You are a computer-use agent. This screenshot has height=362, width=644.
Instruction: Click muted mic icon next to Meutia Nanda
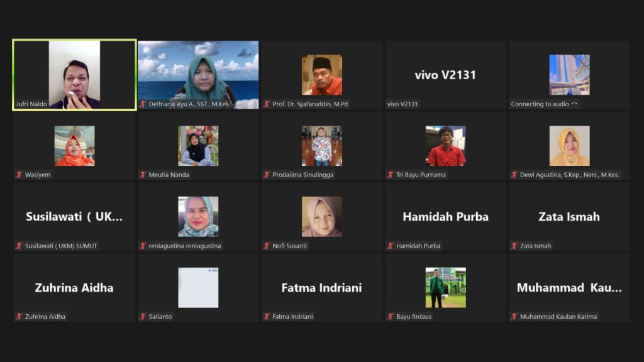pos(143,175)
